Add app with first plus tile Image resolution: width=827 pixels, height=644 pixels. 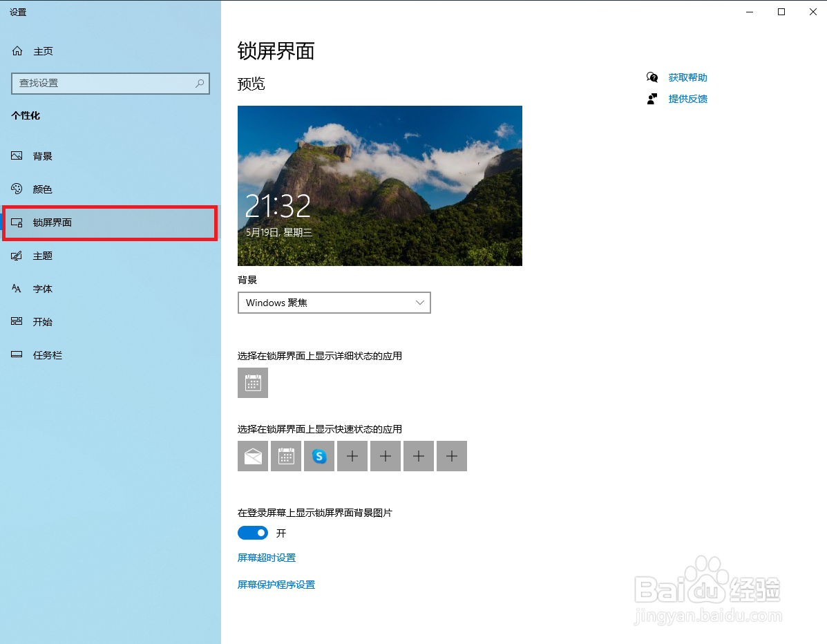[x=352, y=456]
